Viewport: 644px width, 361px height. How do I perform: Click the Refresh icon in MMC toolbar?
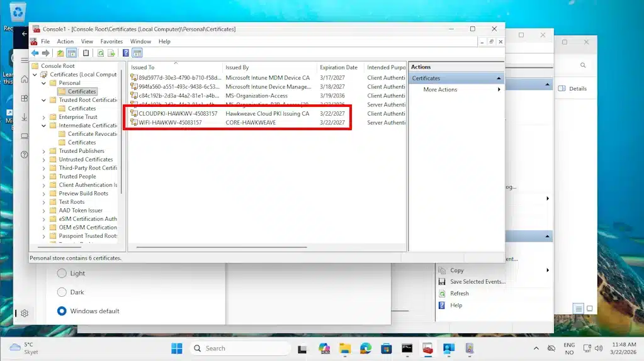click(x=101, y=53)
